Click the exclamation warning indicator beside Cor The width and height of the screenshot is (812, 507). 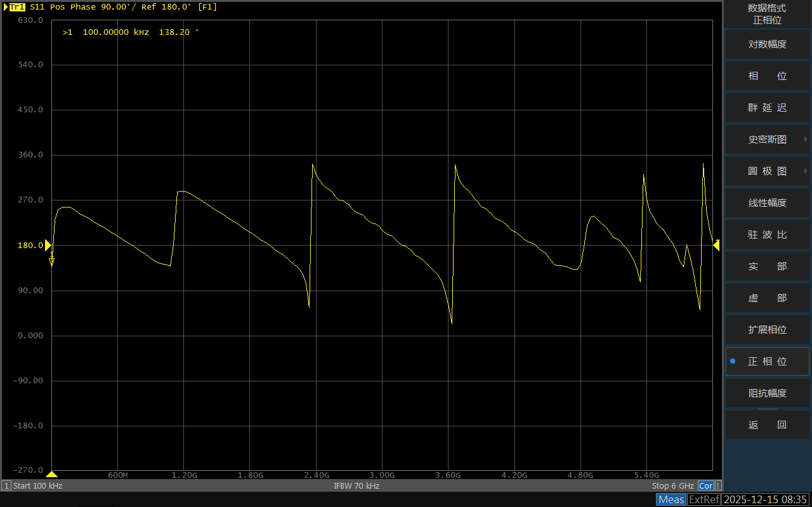point(717,485)
